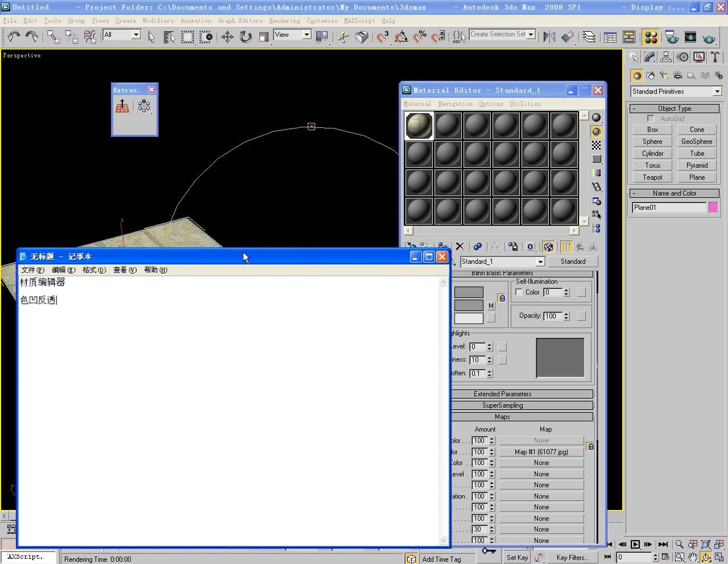
Task: Toggle Percent Snap in toolbar
Action: click(x=420, y=37)
